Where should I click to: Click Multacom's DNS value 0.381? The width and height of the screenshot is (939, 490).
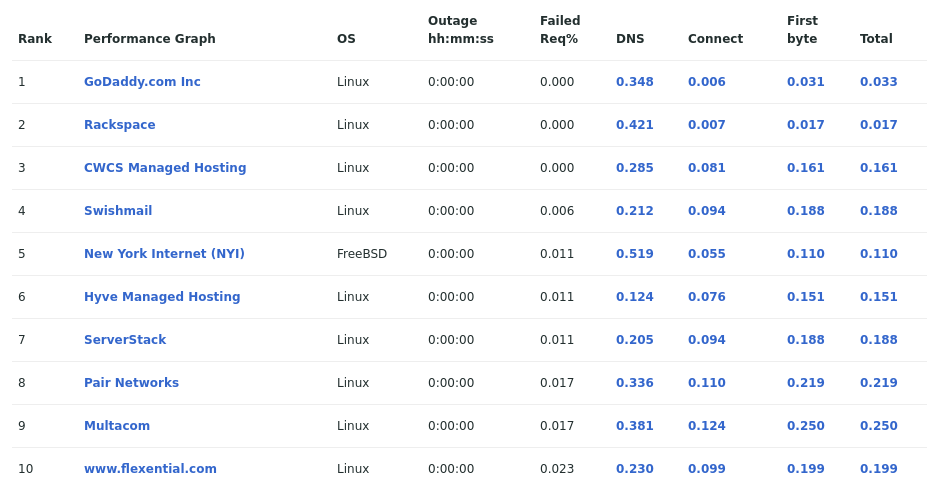click(635, 426)
